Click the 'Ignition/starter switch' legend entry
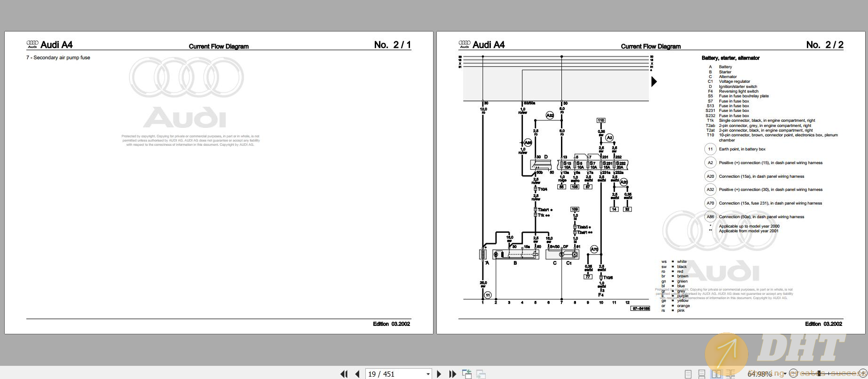This screenshot has height=379, width=868. [x=738, y=87]
